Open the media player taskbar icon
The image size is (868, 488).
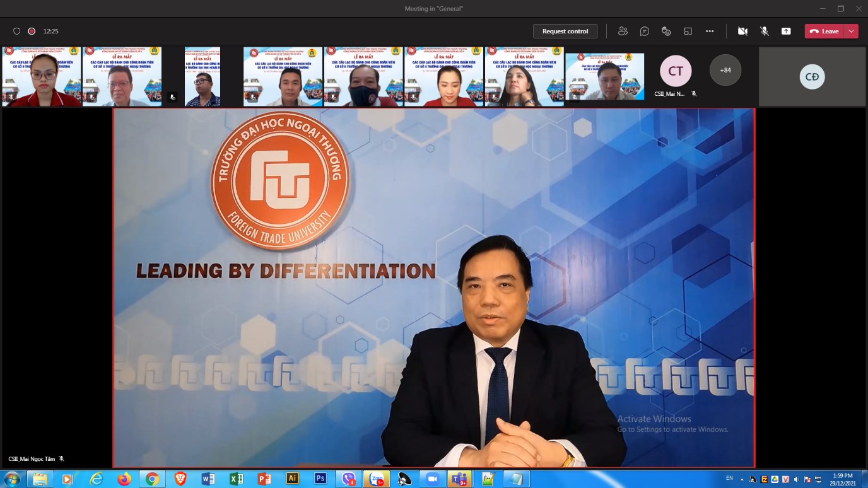pyautogui.click(x=67, y=479)
